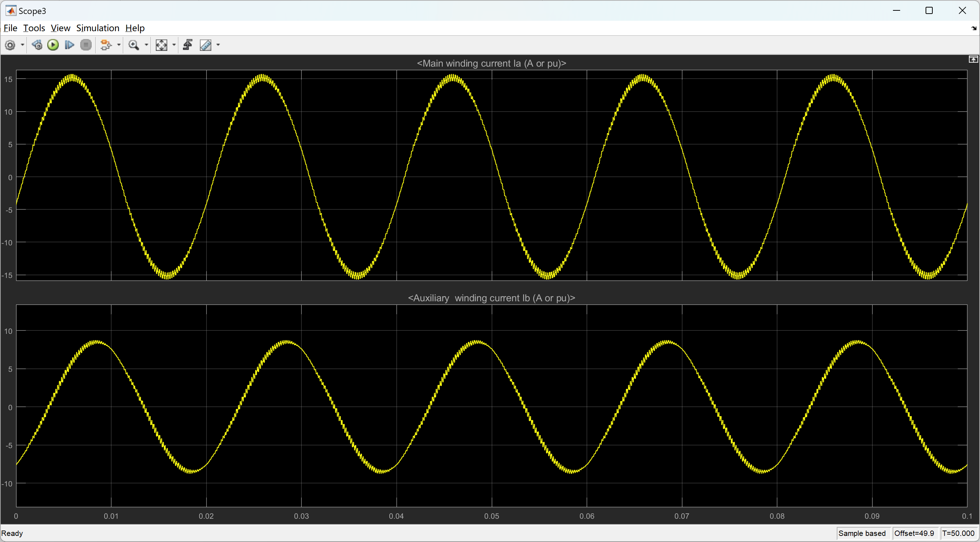Click the grey Stop simulation button

(86, 45)
